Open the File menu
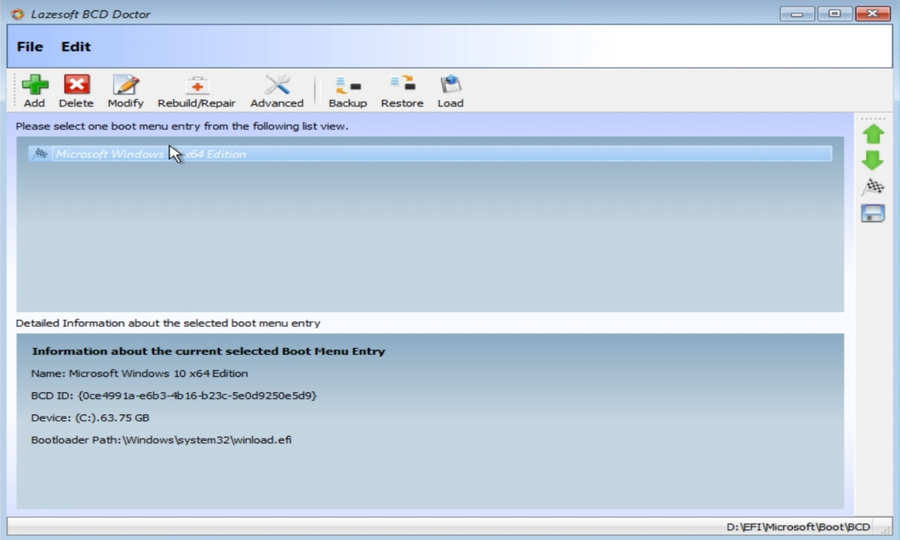 click(30, 46)
